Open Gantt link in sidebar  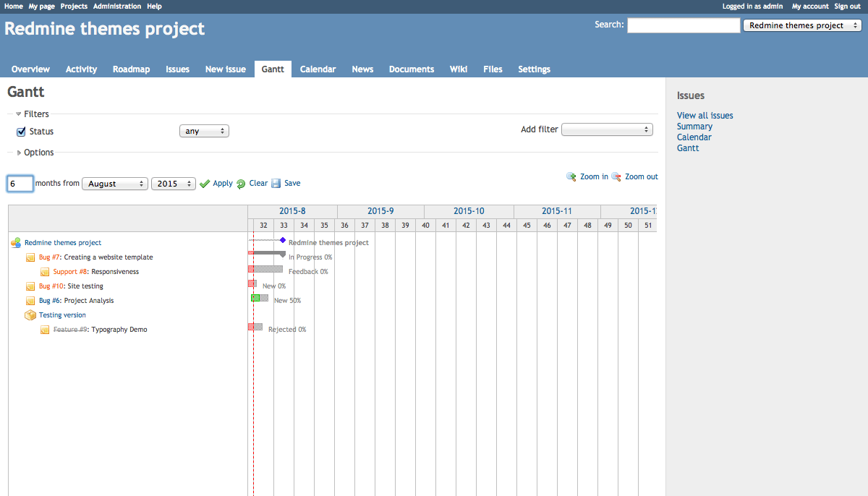pyautogui.click(x=688, y=148)
